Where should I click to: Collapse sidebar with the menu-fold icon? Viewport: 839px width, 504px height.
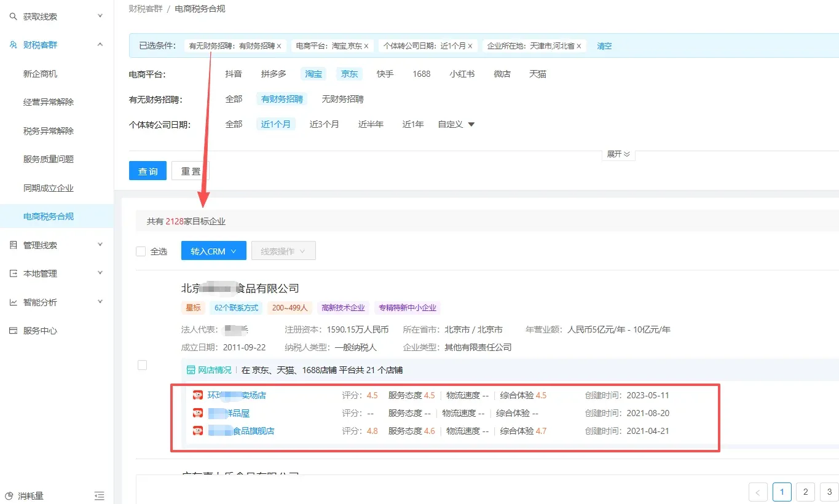tap(100, 495)
